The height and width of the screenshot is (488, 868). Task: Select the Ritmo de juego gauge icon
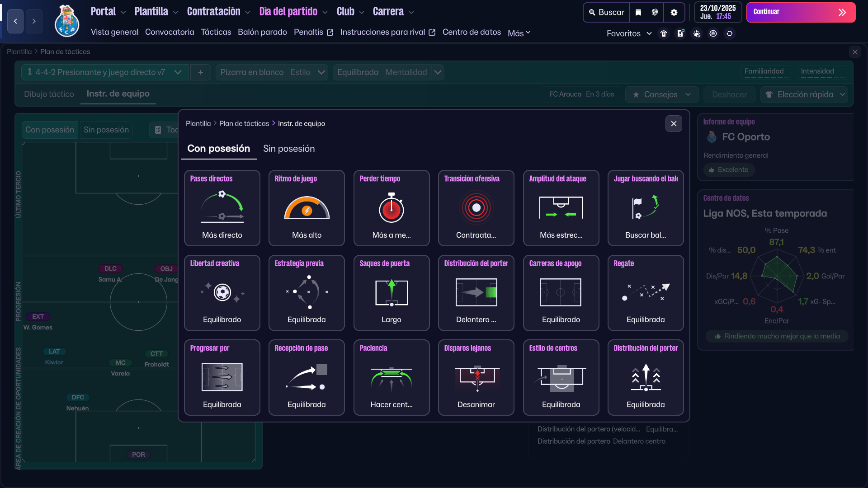307,208
